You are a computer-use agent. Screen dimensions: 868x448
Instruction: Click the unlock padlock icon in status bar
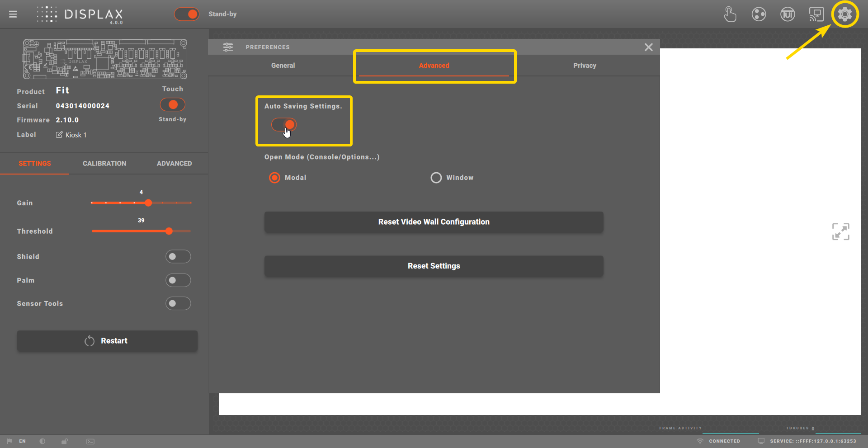pos(65,441)
